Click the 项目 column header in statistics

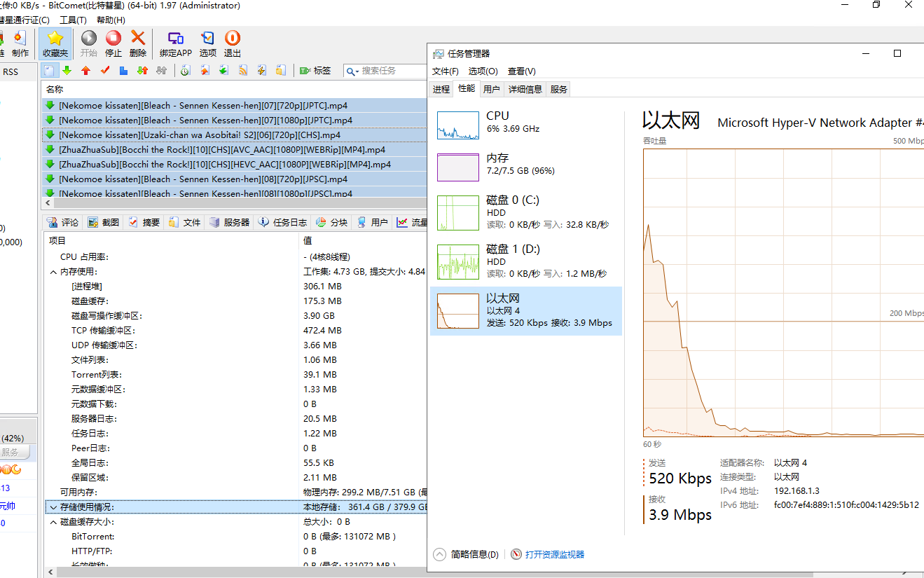(171, 240)
